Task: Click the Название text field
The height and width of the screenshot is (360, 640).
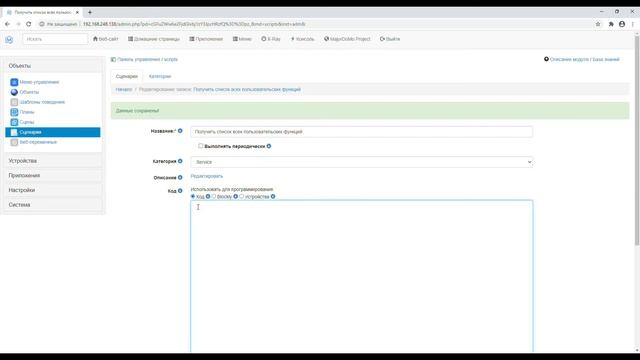Action: pos(361,132)
